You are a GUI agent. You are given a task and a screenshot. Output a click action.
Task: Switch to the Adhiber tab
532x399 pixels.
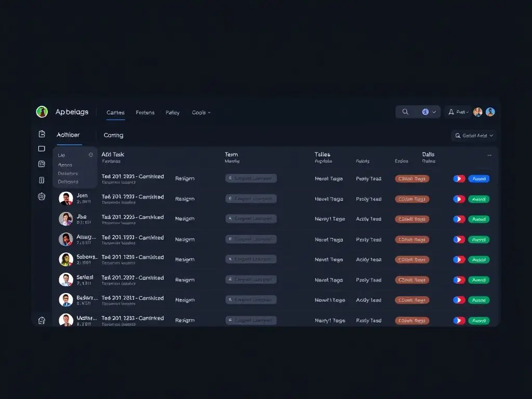click(x=68, y=135)
